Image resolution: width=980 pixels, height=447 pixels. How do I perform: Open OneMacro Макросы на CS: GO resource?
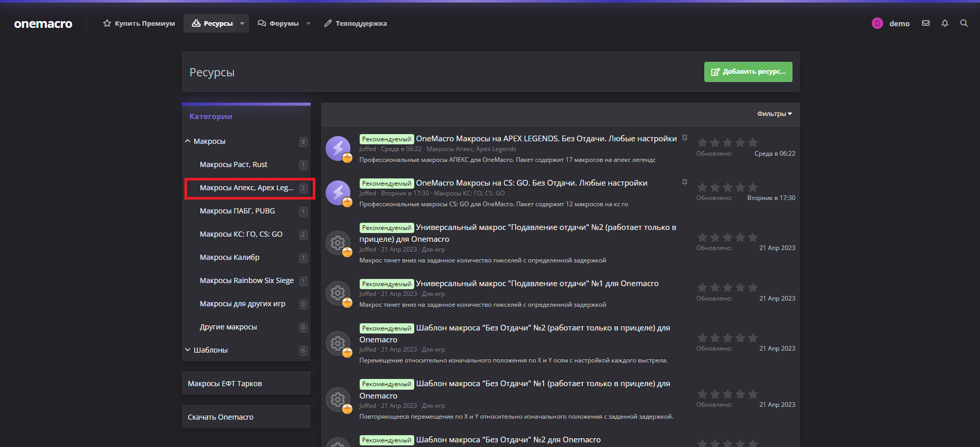pos(532,183)
